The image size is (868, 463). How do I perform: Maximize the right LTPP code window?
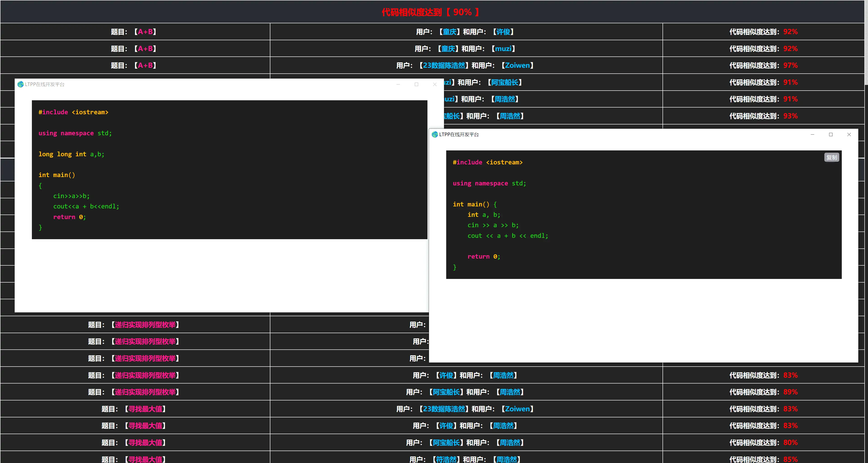831,134
